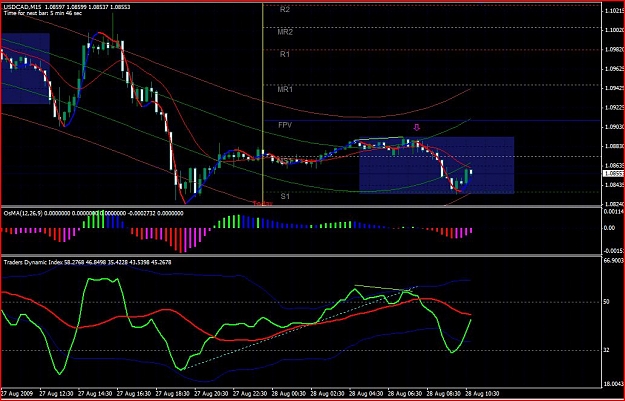Click the 1.0843 price scale value
This screenshot has width=625, height=401.
tap(614, 185)
